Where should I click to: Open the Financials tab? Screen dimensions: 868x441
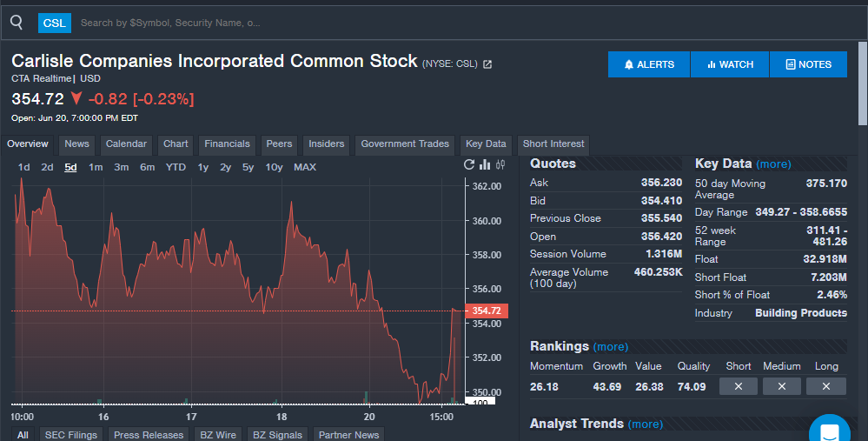click(227, 144)
